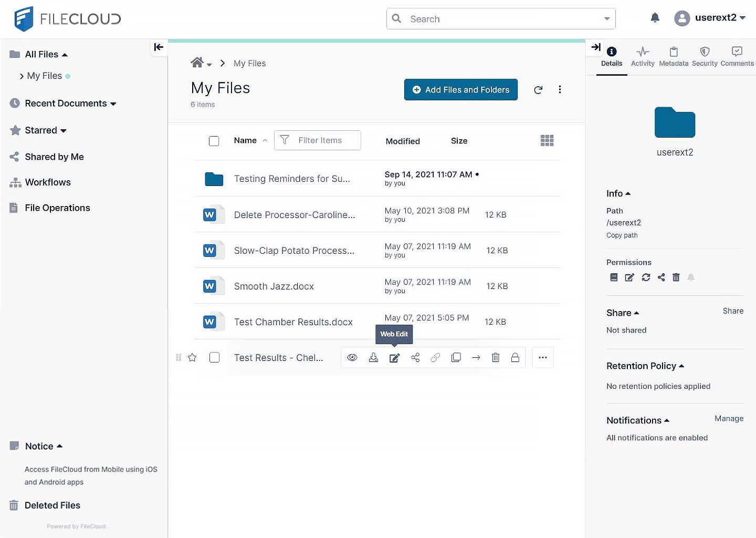The height and width of the screenshot is (538, 756).
Task: Collapse the Retention Policy section
Action: point(645,366)
